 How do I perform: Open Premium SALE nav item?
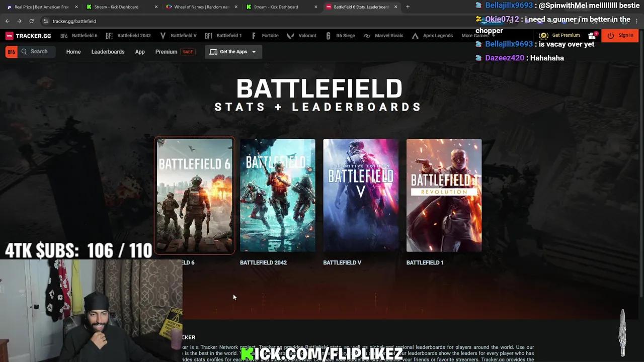[x=175, y=52]
